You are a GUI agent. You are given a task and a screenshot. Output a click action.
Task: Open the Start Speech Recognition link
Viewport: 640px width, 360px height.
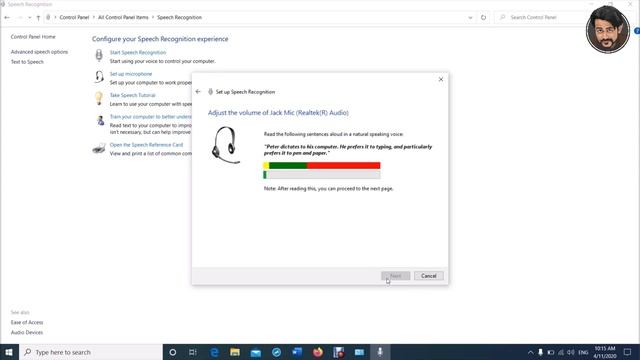click(x=138, y=53)
